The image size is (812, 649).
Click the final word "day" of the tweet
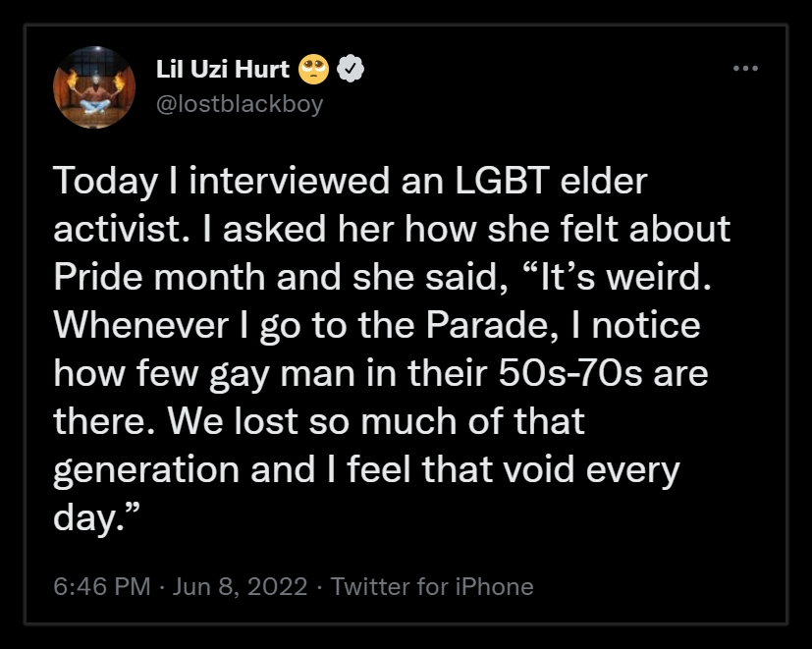(x=84, y=517)
